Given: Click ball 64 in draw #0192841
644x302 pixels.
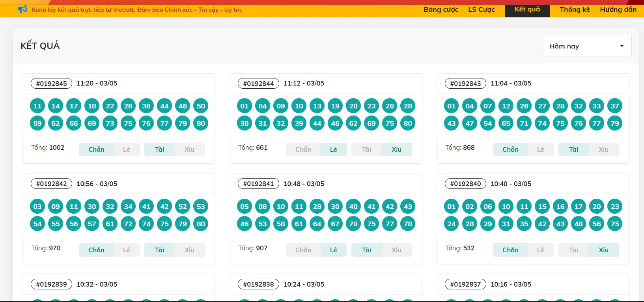Looking at the screenshot, I should (317, 224).
